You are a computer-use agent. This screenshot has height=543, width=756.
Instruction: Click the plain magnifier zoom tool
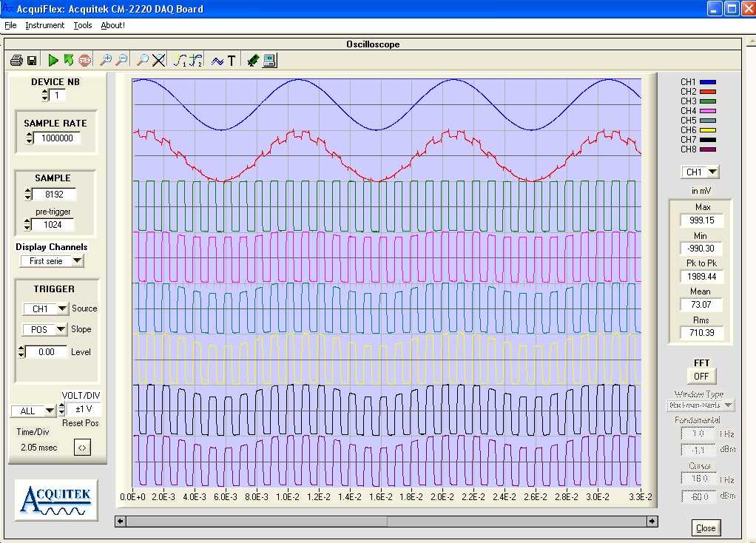143,60
